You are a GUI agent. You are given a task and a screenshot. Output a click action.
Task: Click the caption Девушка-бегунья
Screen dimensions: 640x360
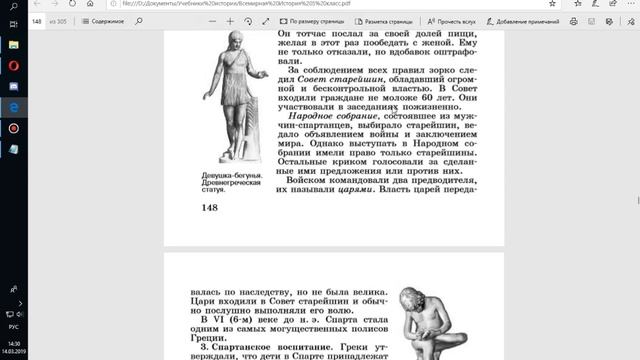(x=232, y=175)
